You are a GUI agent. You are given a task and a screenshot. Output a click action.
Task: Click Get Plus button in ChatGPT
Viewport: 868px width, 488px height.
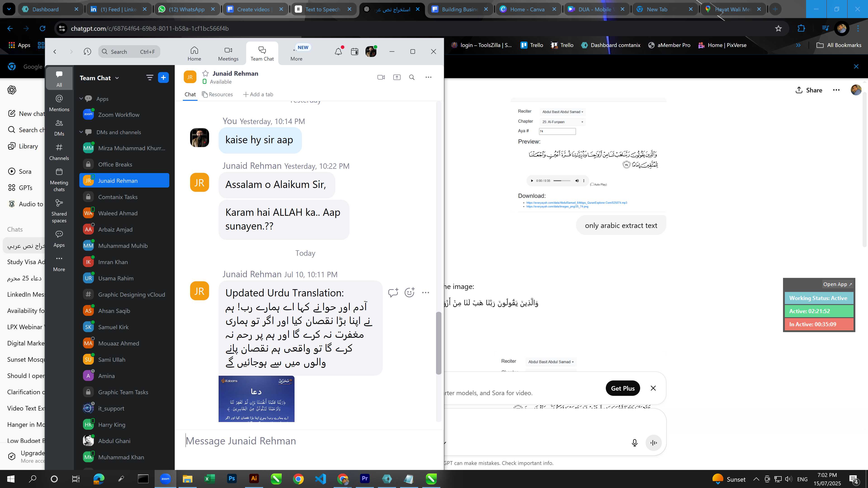[623, 388]
